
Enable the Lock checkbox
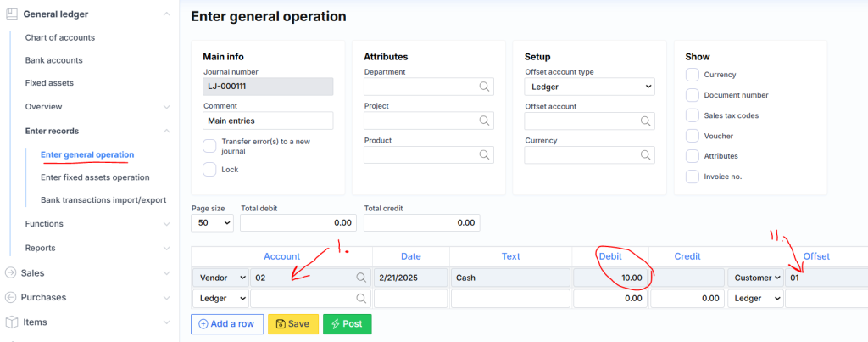click(209, 170)
